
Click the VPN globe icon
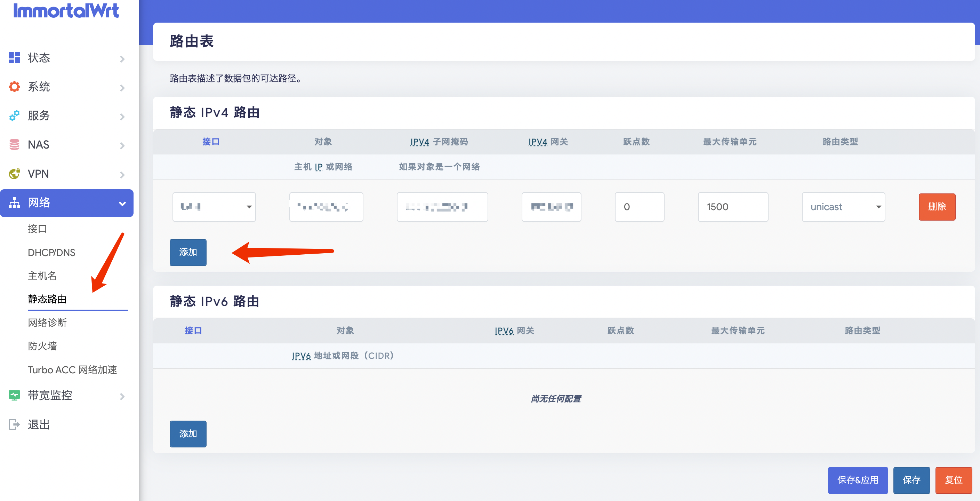[x=15, y=174]
